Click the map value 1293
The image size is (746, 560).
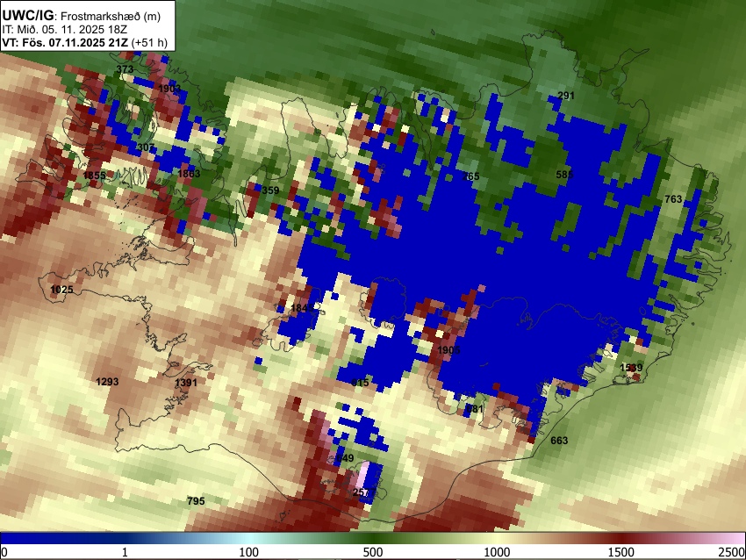coord(107,382)
